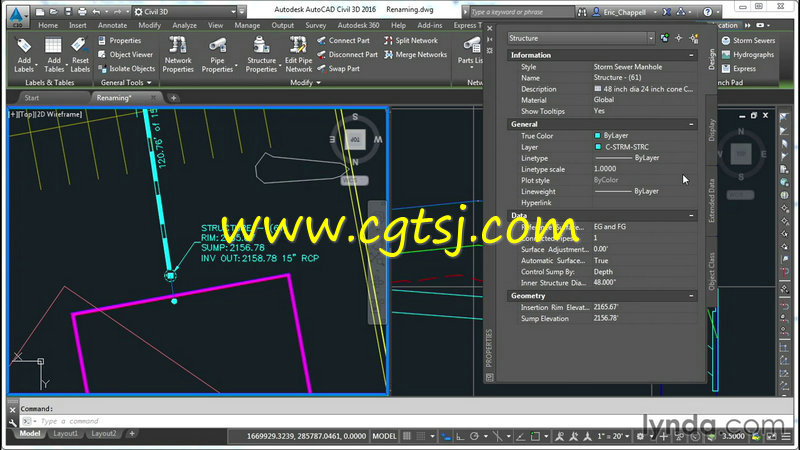This screenshot has height=450, width=800.
Task: Switch to Layout1 tab
Action: pos(65,434)
